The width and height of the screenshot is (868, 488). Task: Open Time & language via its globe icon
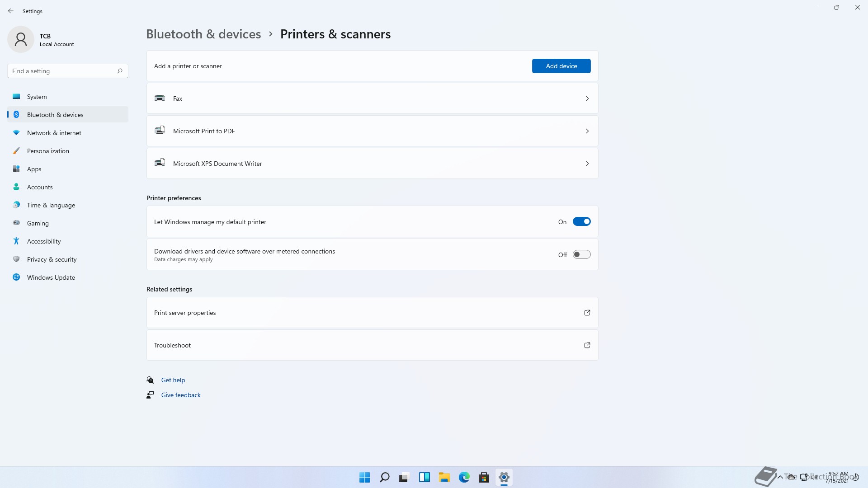16,205
